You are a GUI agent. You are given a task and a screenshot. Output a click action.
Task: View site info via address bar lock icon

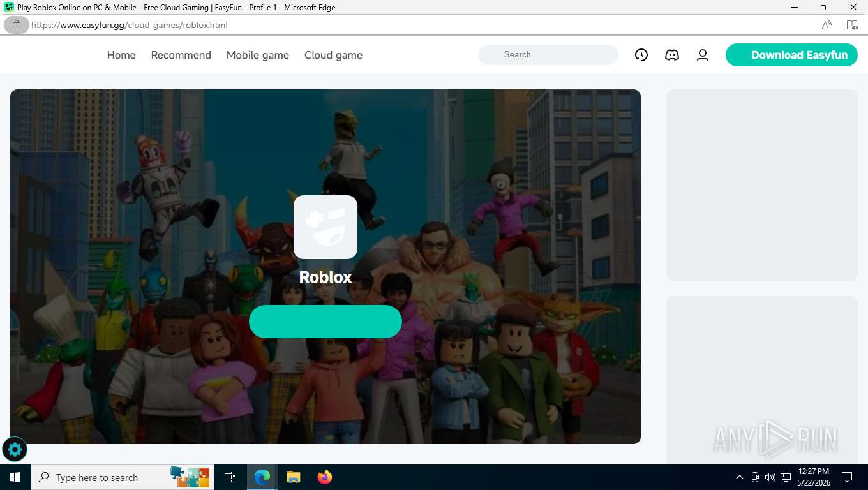pos(17,25)
